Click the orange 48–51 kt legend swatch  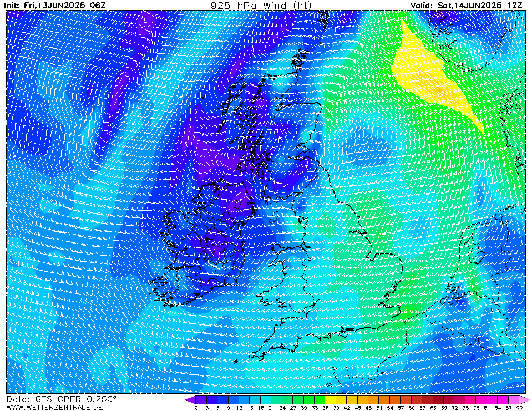(x=374, y=400)
